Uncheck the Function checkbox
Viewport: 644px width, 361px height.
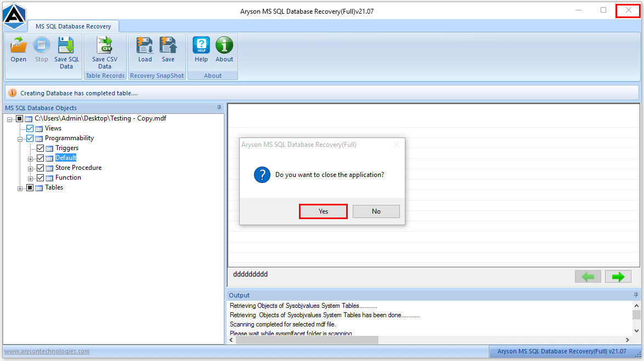point(40,177)
